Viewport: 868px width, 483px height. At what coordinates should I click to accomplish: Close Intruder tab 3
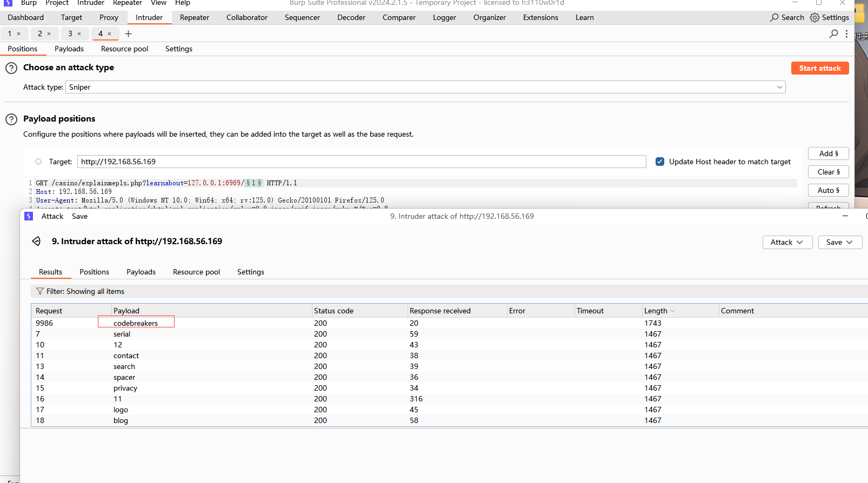[79, 33]
